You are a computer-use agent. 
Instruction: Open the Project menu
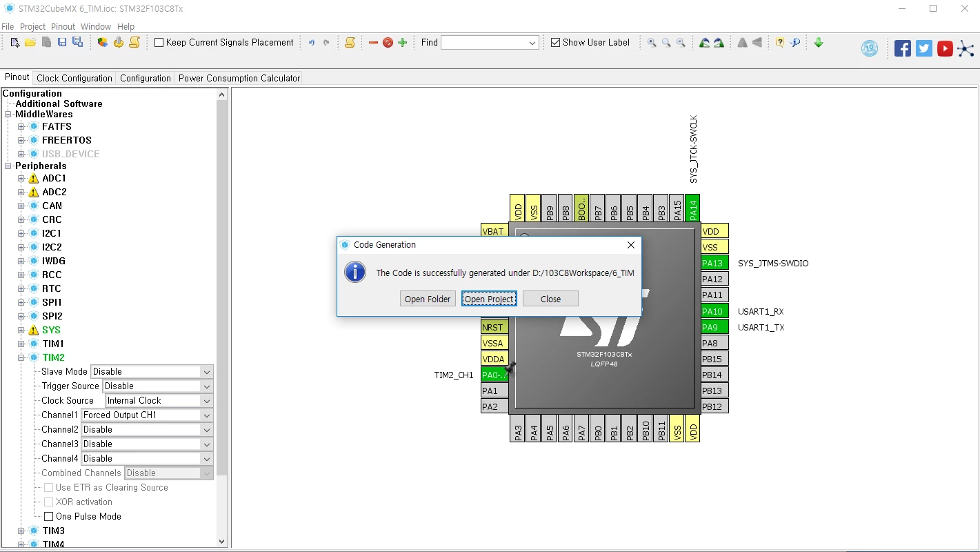pyautogui.click(x=32, y=26)
